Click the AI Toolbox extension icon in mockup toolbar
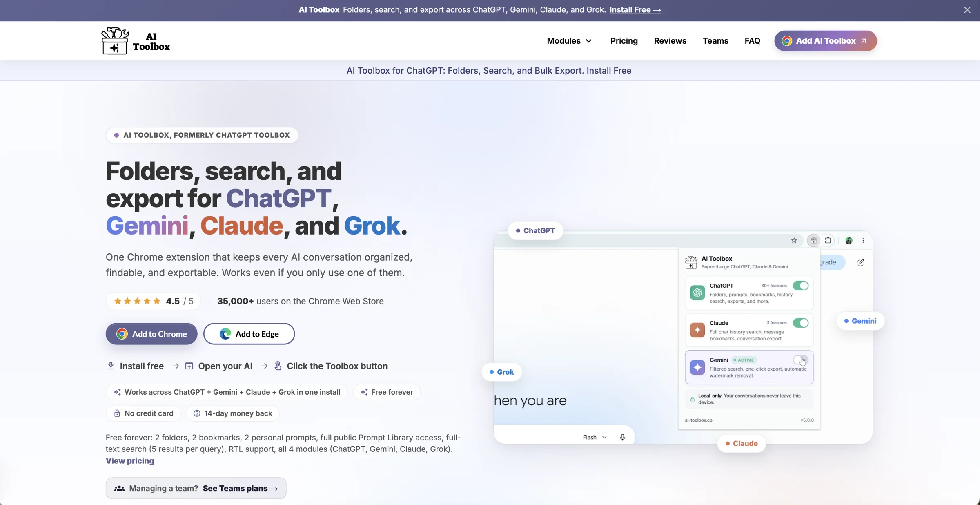This screenshot has height=505, width=980. pyautogui.click(x=813, y=241)
